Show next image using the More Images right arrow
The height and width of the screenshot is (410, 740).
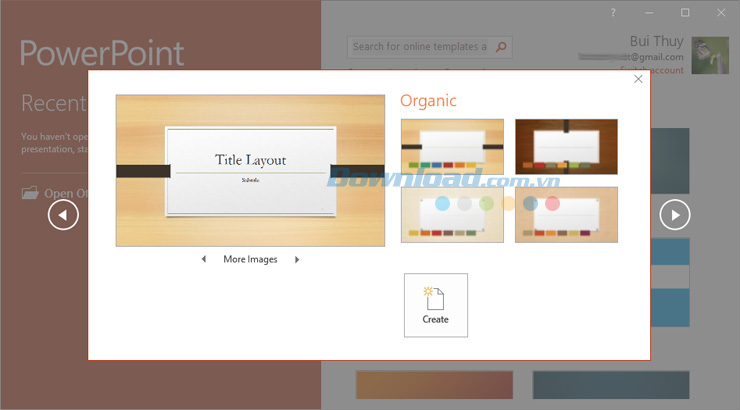(x=297, y=259)
